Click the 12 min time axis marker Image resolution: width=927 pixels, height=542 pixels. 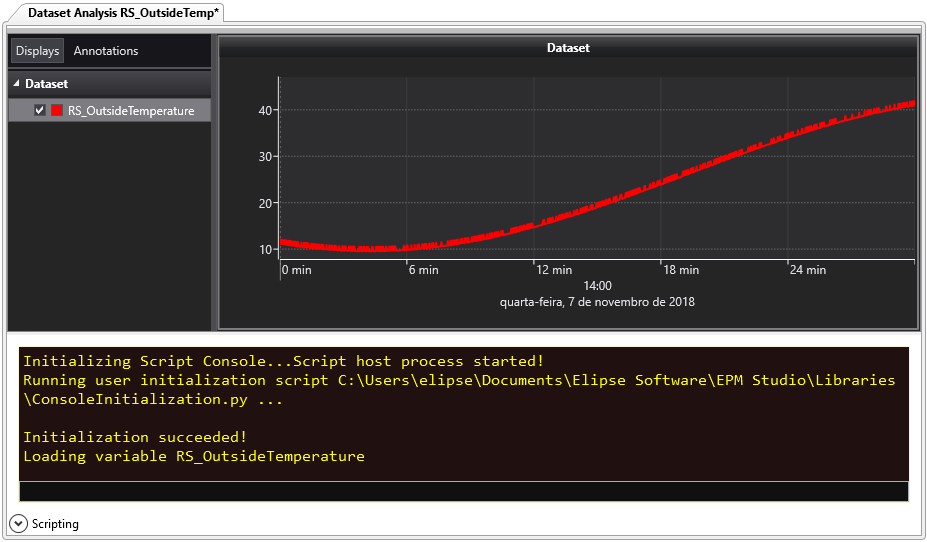coord(554,270)
